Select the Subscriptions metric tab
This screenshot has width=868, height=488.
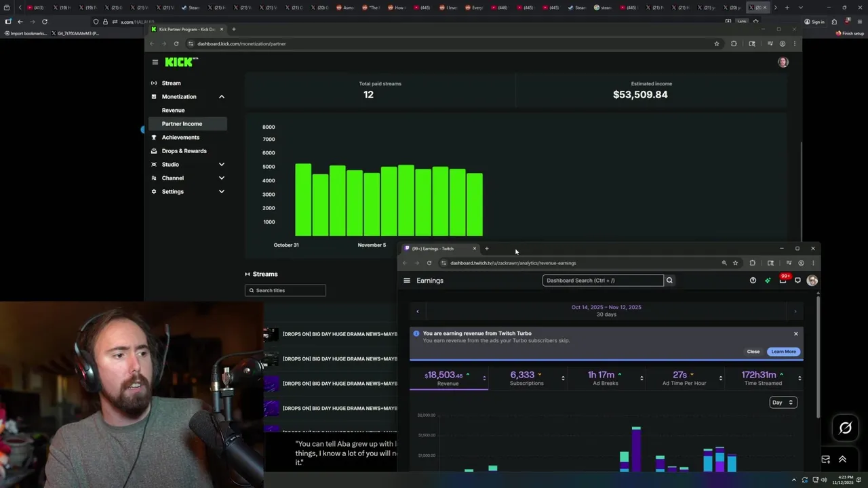(527, 378)
